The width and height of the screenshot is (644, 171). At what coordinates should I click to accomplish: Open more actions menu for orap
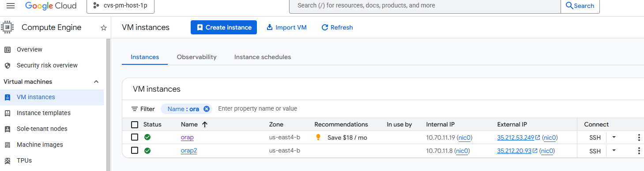click(x=639, y=138)
